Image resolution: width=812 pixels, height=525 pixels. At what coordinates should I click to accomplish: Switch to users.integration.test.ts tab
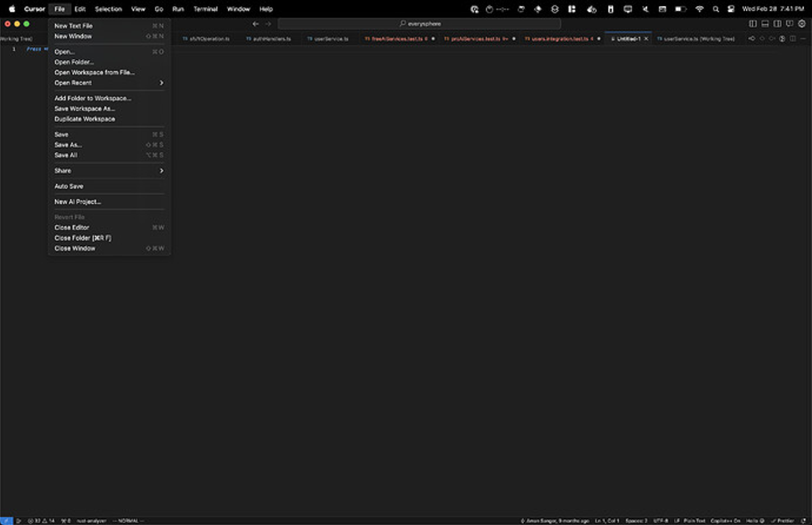[560, 39]
